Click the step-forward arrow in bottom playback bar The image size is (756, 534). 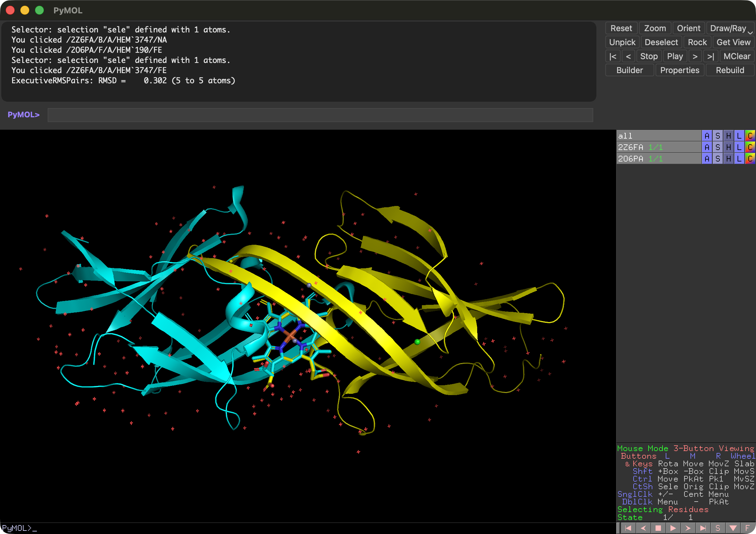click(688, 528)
